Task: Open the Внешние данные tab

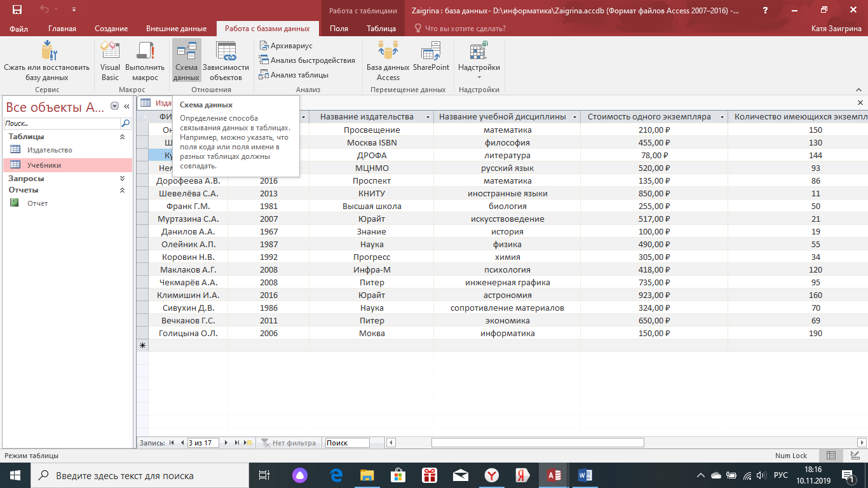Action: [176, 29]
